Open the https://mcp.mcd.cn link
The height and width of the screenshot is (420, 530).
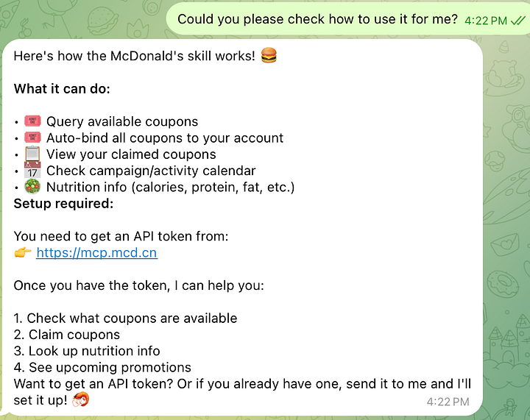[96, 252]
